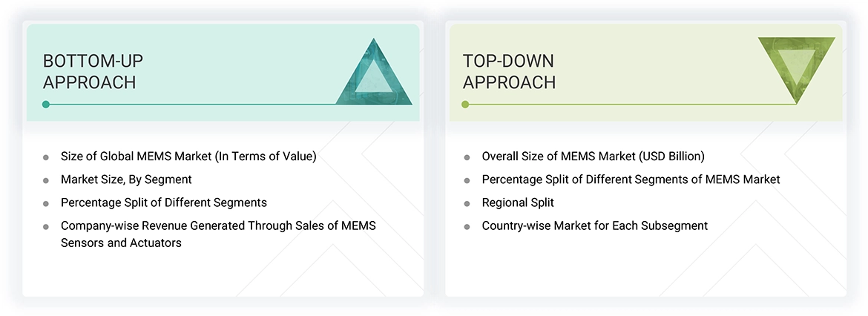Click the Regional Split item

(518, 203)
